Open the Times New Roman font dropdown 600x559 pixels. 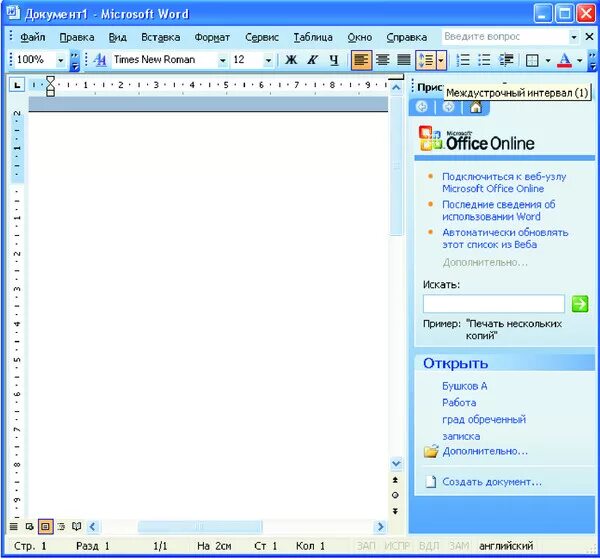tap(222, 60)
